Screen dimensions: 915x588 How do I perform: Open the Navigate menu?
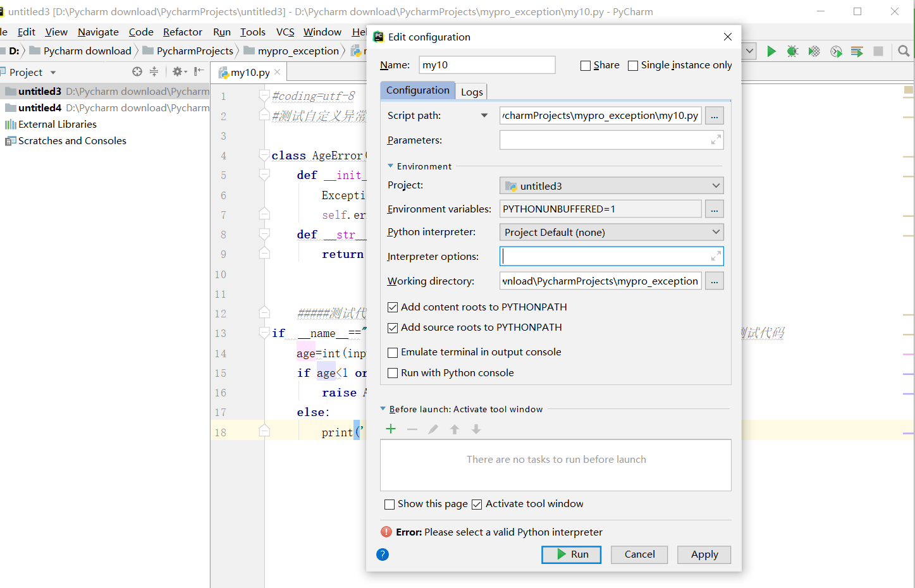(x=98, y=32)
